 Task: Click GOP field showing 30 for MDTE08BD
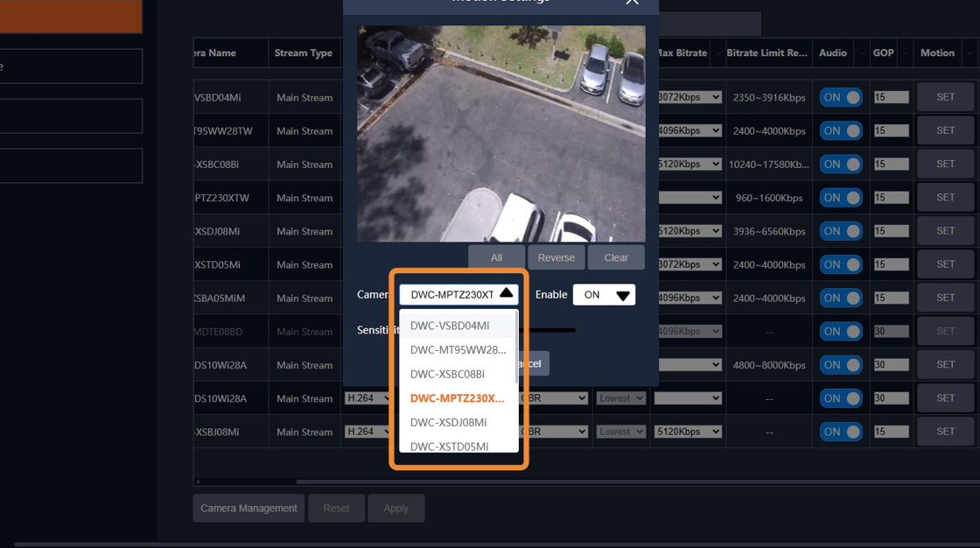892,332
